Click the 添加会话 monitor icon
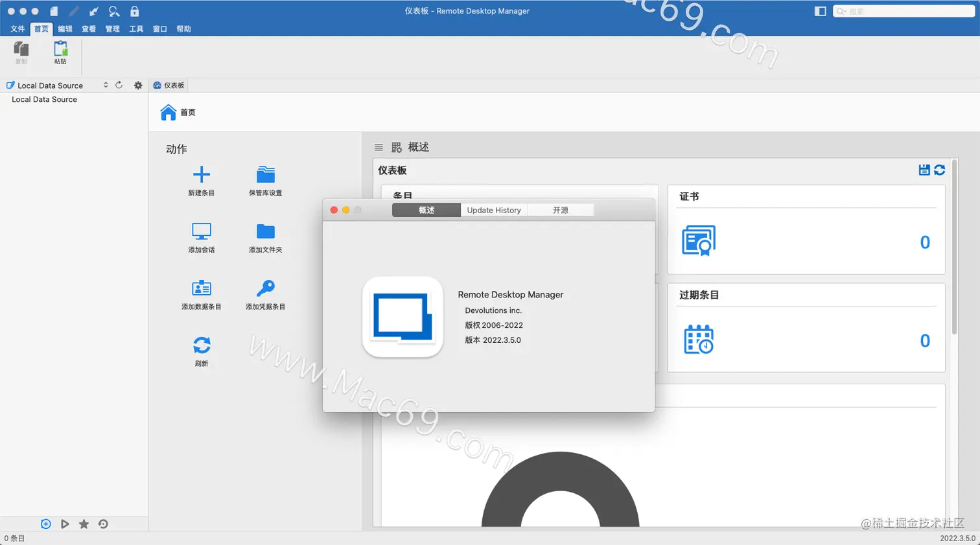The width and height of the screenshot is (980, 545). 202,231
